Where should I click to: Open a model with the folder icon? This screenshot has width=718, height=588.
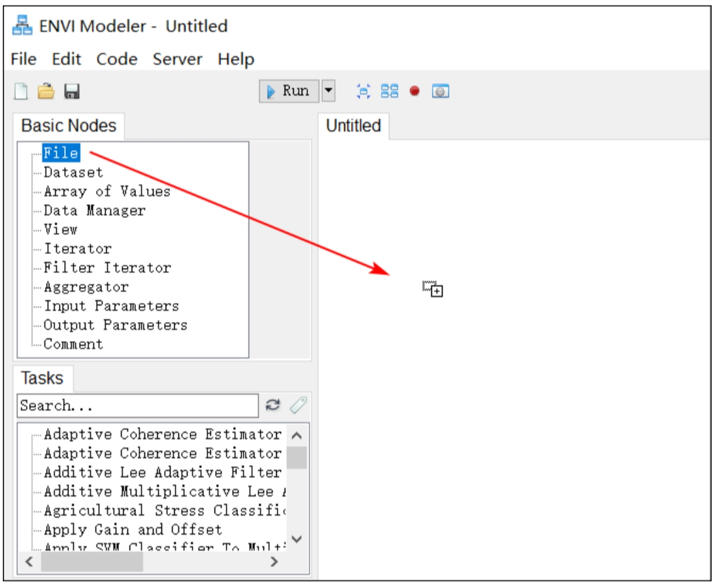pyautogui.click(x=46, y=91)
